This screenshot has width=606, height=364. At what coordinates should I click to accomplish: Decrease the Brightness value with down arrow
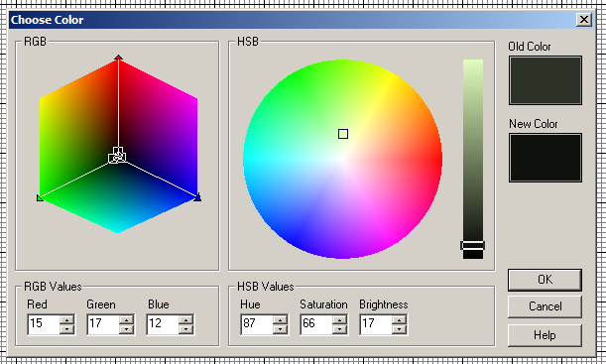coord(400,329)
